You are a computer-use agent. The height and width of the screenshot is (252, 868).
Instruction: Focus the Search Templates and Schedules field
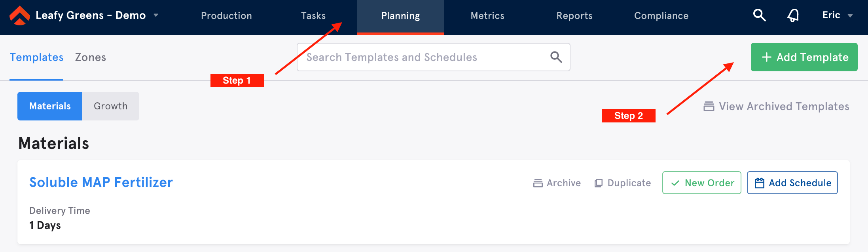pos(433,57)
